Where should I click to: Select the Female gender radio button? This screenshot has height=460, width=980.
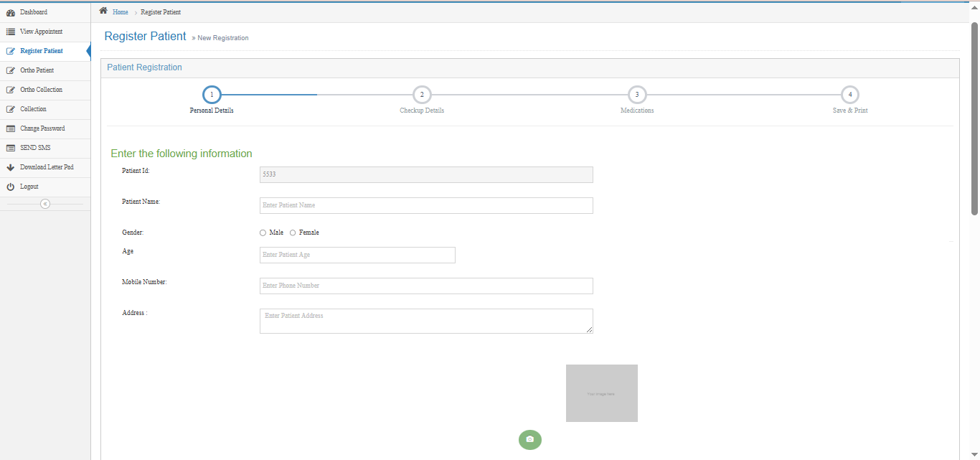(293, 233)
